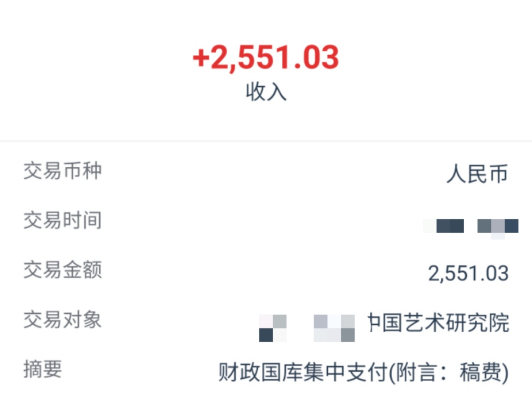
Task: Tap the 中国艺术研究院 counterparty name
Action: (438, 323)
